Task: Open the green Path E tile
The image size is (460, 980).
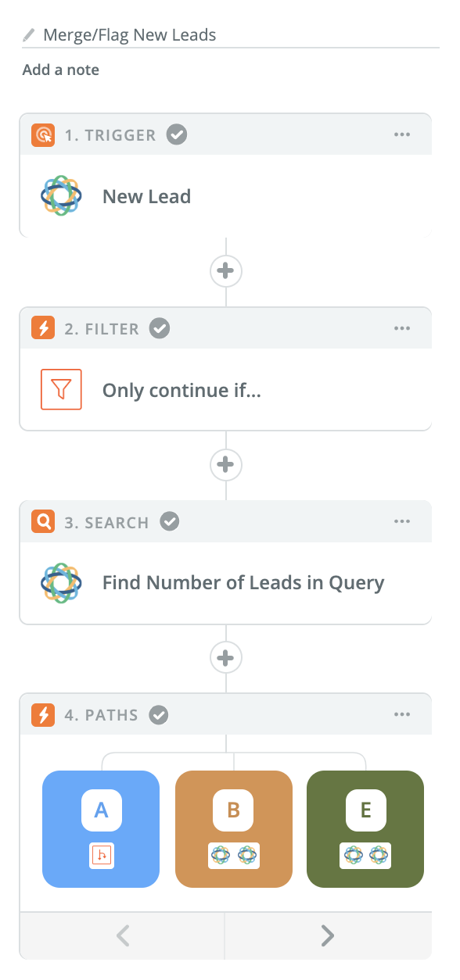Action: point(365,829)
